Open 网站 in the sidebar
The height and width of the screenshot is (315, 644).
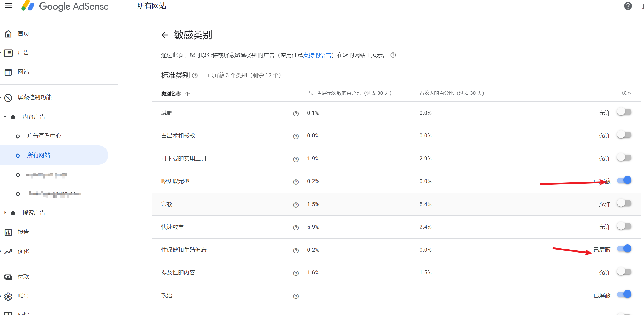coord(23,72)
